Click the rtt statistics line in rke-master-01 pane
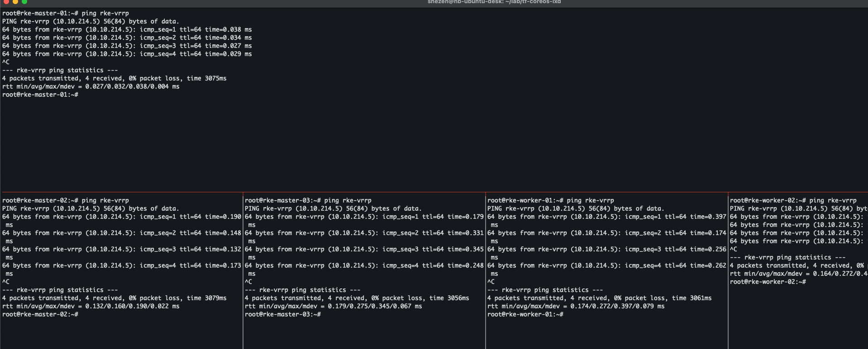Viewport: 868px width, 349px height. tap(91, 87)
